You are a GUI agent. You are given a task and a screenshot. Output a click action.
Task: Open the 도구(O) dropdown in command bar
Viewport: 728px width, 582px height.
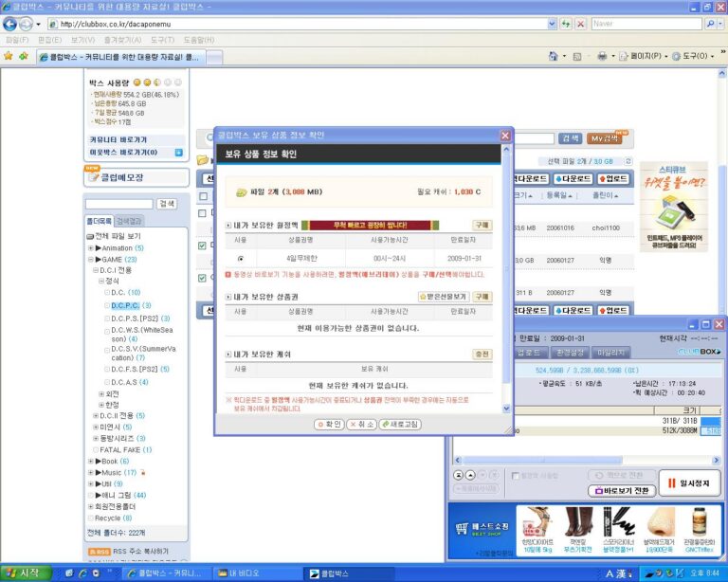pos(694,56)
